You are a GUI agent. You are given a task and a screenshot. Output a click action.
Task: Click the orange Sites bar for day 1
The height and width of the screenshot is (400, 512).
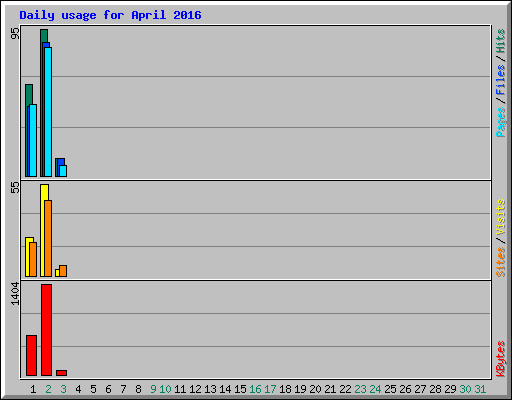(x=33, y=259)
